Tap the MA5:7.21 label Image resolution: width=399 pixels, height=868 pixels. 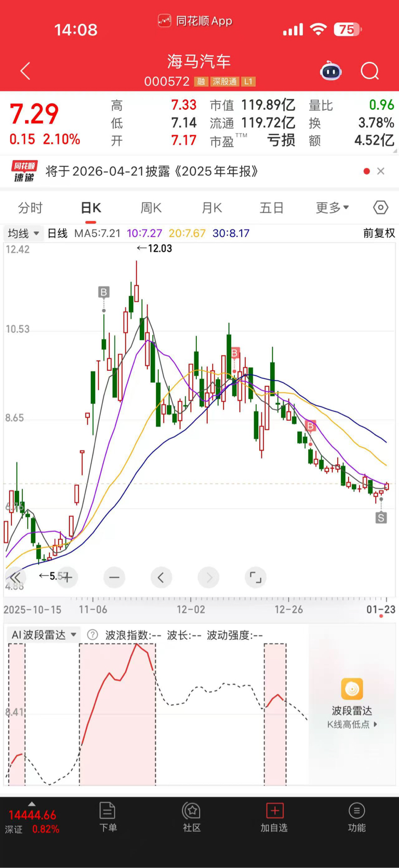pos(97,234)
